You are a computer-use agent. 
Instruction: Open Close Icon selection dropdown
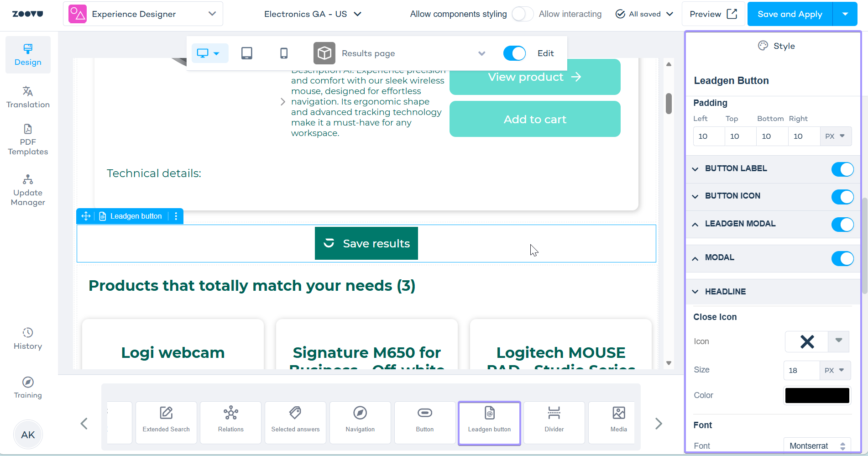click(x=838, y=341)
